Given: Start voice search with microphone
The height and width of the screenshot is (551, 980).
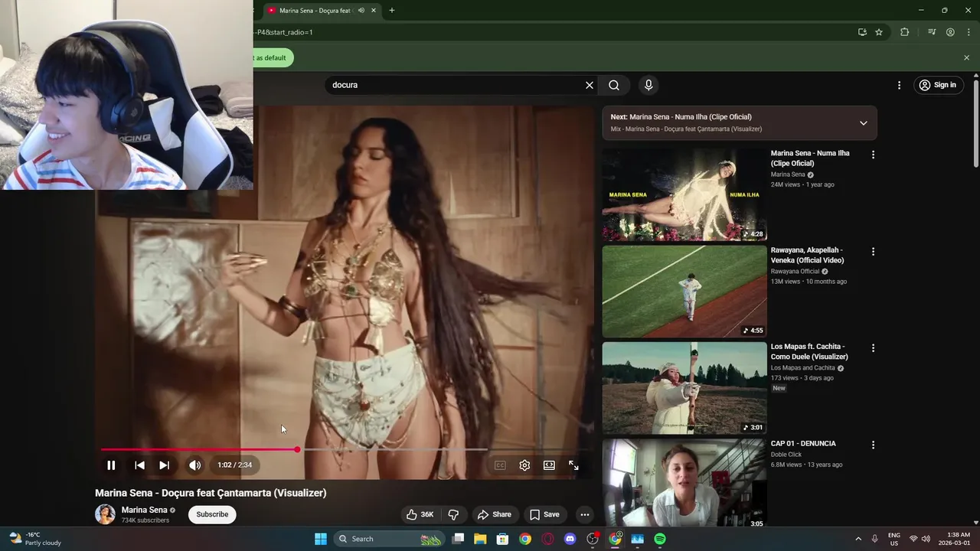Looking at the screenshot, I should [x=648, y=85].
